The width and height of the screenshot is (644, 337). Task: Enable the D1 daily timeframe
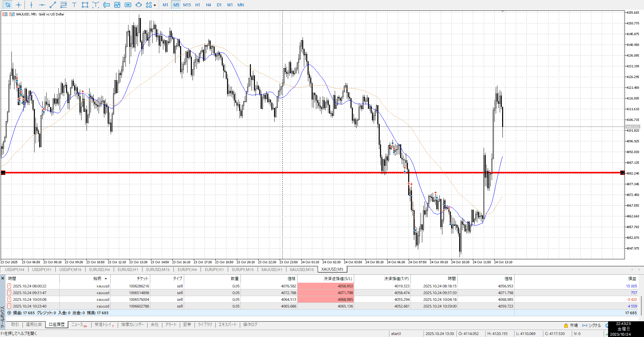pos(219,5)
